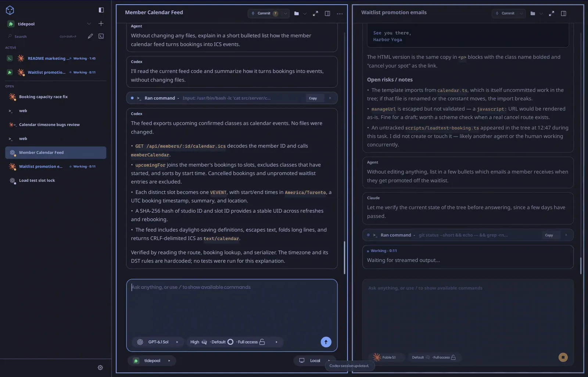The image size is (588, 377).
Task: Expand Waitlist promotion emails pane to fullscreen
Action: (552, 14)
